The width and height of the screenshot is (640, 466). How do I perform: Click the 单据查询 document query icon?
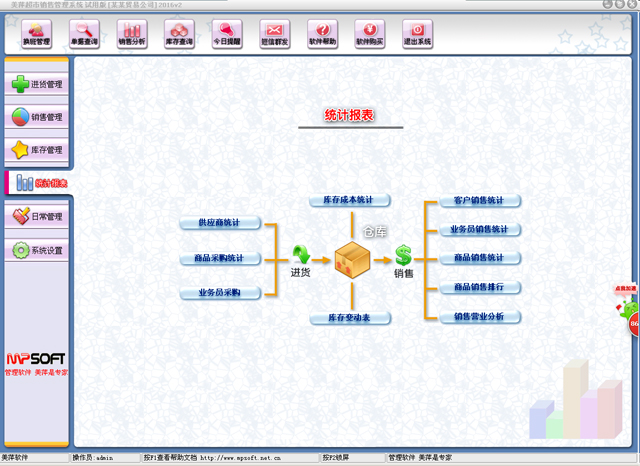point(84,35)
